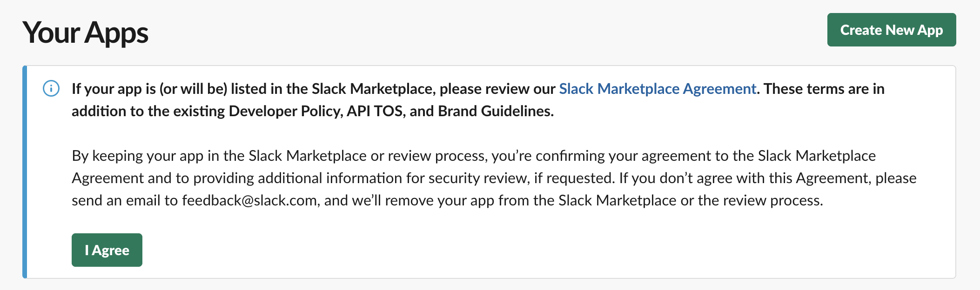Click the Brand Guidelines text
Viewport: 980px width, 290px height.
tap(495, 111)
